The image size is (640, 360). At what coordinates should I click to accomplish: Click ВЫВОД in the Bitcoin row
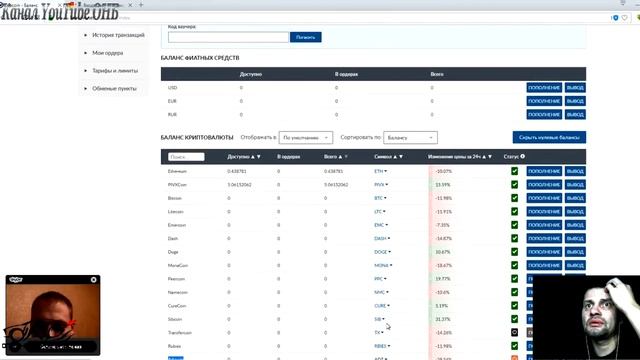pyautogui.click(x=575, y=198)
